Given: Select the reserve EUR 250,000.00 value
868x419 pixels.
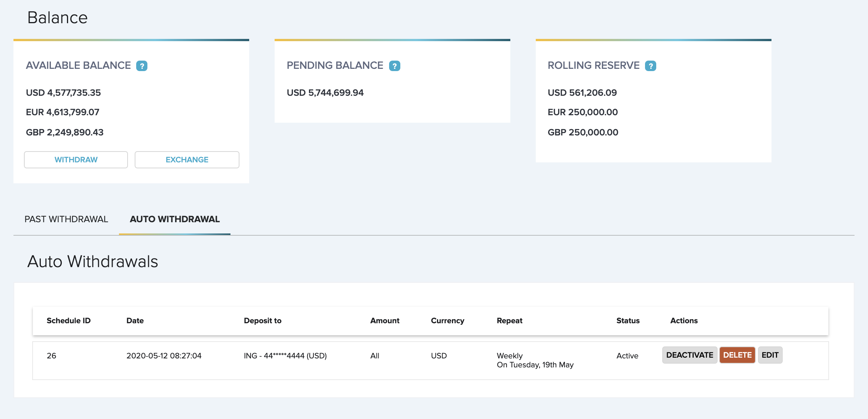Looking at the screenshot, I should (583, 112).
